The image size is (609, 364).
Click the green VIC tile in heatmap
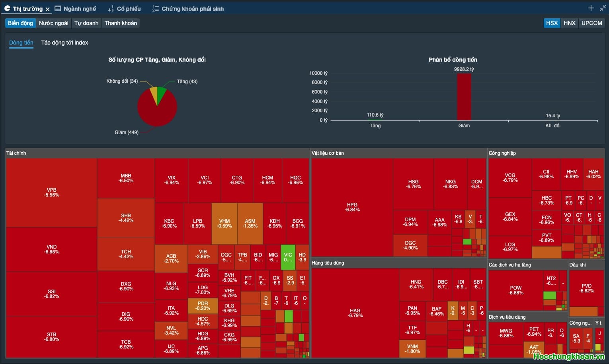288,257
